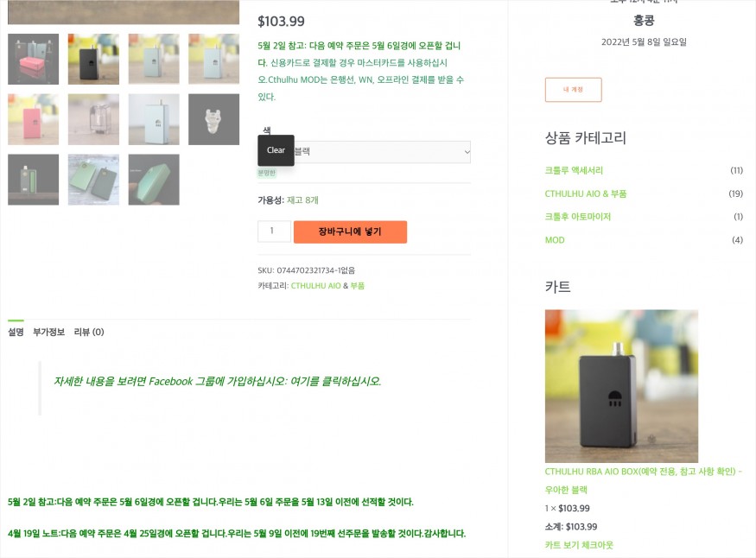This screenshot has height=558, width=756.
Task: Switch to the 리뷰 (0) tab
Action: point(89,332)
